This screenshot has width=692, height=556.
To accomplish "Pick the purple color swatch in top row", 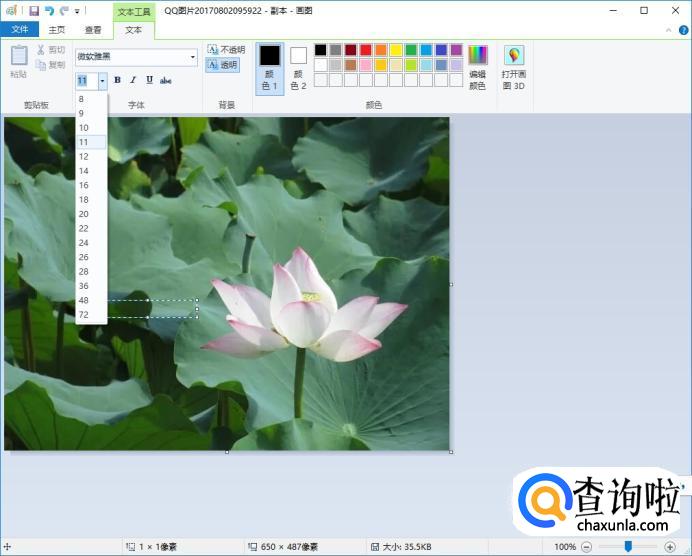I will [x=456, y=50].
